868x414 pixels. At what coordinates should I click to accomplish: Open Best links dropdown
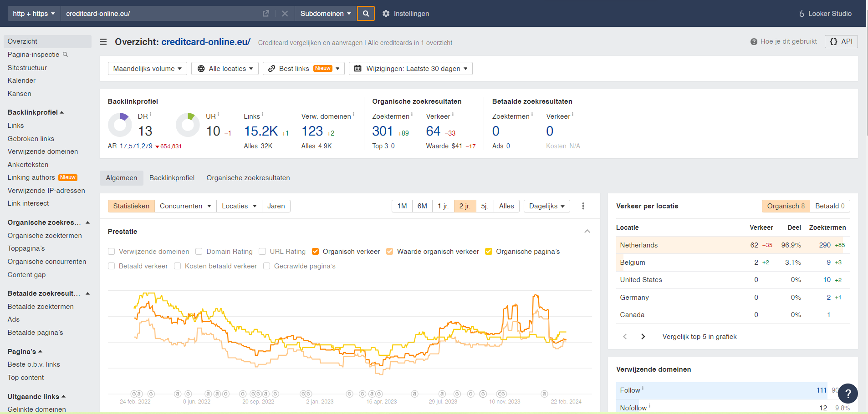(x=304, y=69)
